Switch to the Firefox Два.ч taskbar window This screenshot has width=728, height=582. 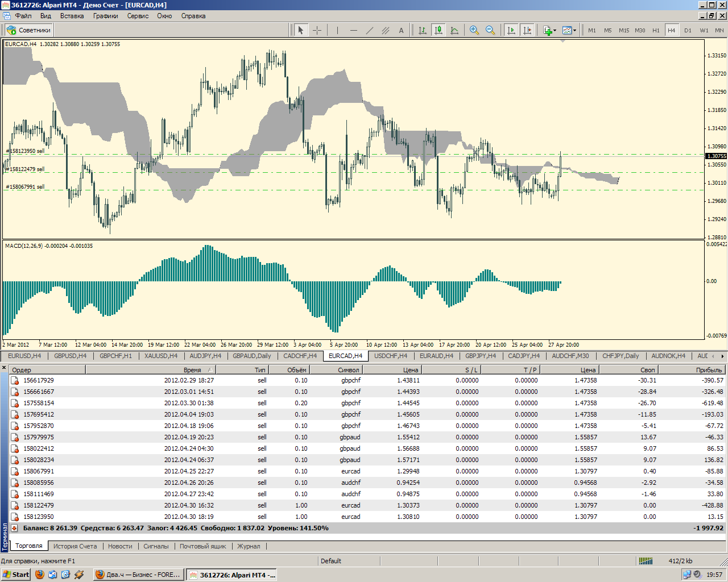pyautogui.click(x=139, y=575)
